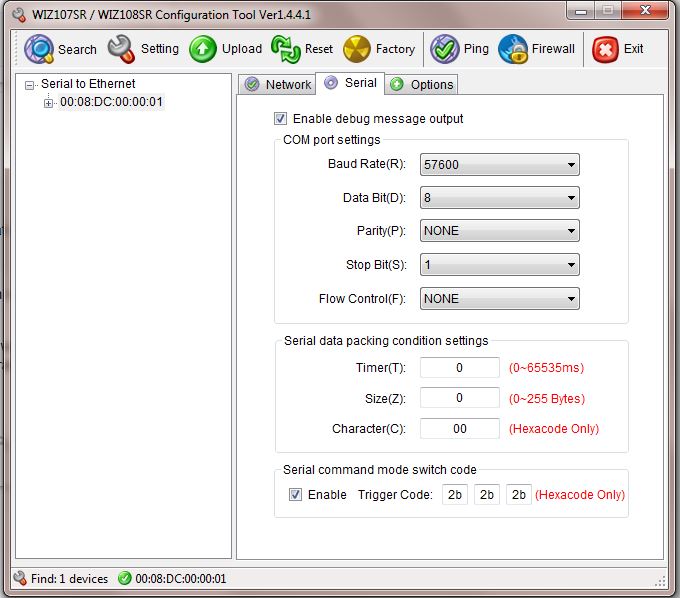Click the Serial tab disc icon
The height and width of the screenshot is (598, 680).
[x=331, y=82]
